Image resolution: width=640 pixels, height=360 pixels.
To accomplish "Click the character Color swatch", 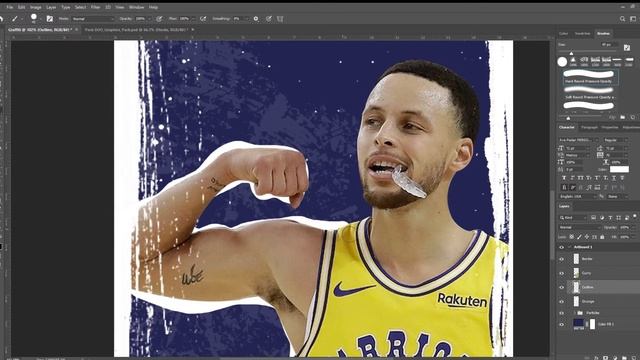I will click(x=619, y=169).
